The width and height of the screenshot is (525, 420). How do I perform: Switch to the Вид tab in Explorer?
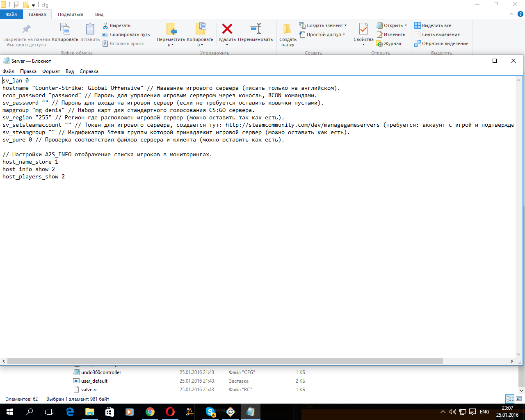coord(99,14)
